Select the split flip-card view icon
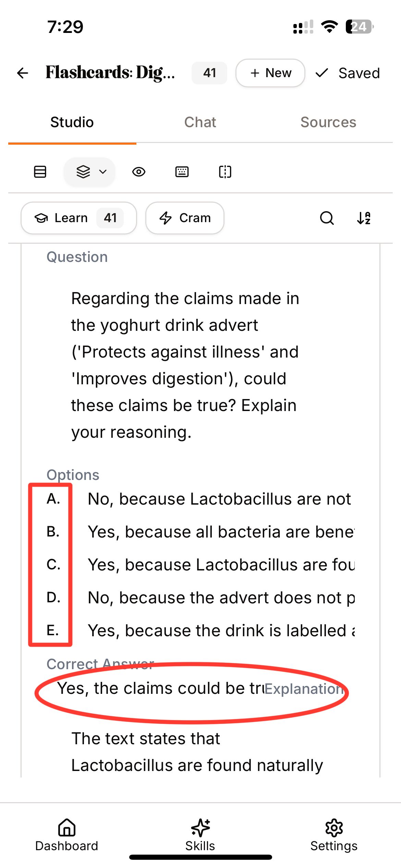 [x=225, y=172]
